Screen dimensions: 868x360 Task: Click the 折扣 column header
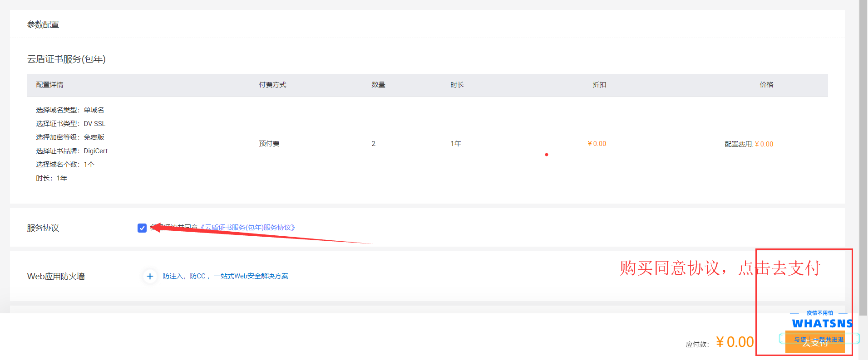pyautogui.click(x=599, y=85)
